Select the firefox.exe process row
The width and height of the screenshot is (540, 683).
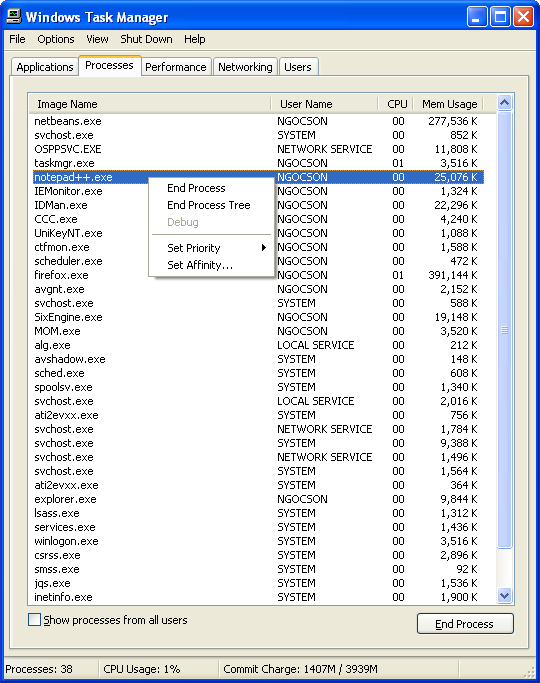[258, 275]
